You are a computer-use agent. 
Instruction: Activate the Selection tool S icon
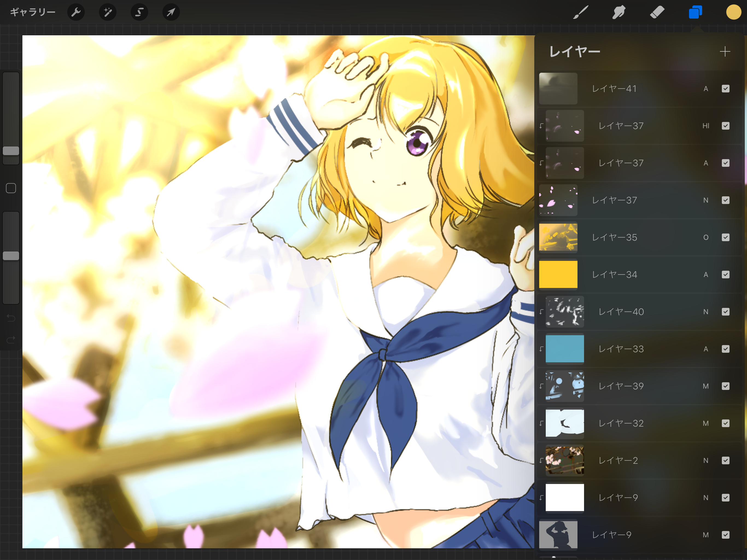point(139,13)
